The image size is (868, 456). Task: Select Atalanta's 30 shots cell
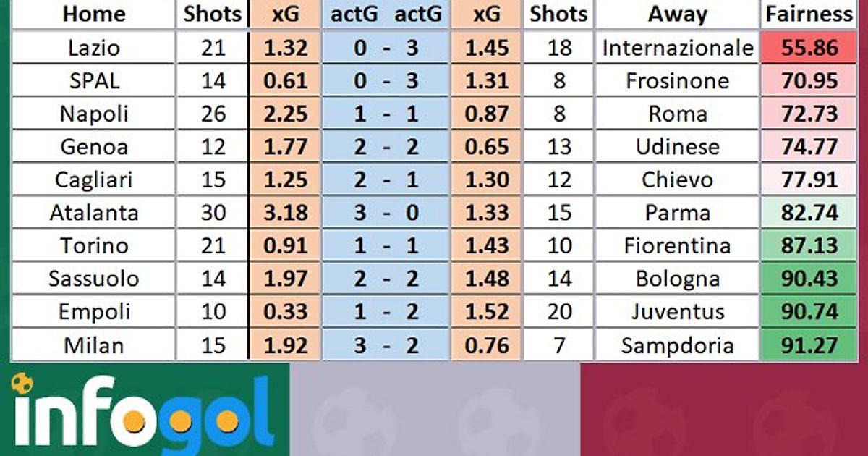pyautogui.click(x=213, y=213)
